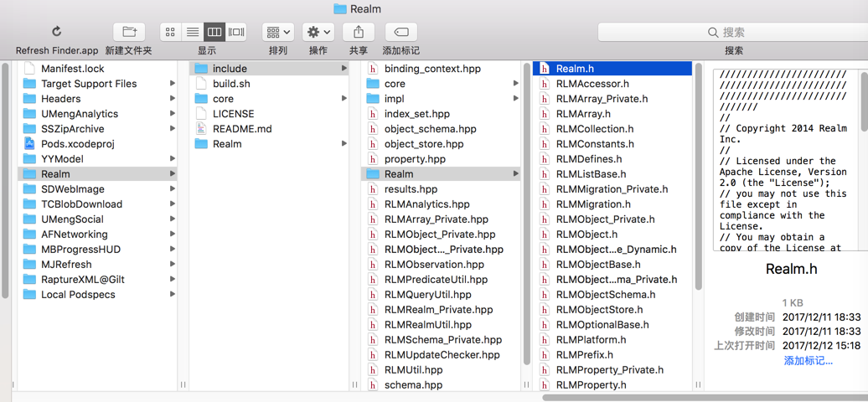Viewport: 868px width, 402px height.
Task: Switch to column view mode
Action: point(214,32)
